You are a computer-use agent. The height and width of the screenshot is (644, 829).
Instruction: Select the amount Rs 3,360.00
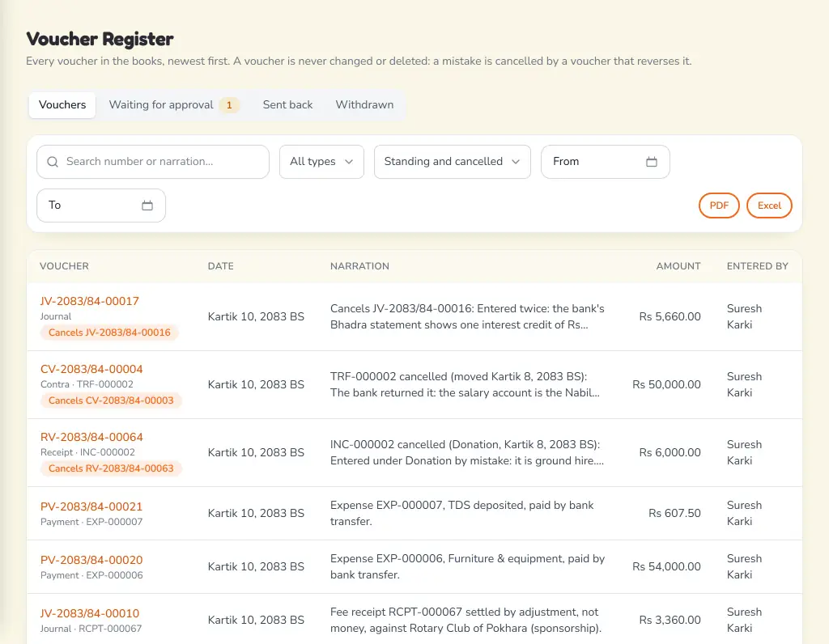point(670,621)
